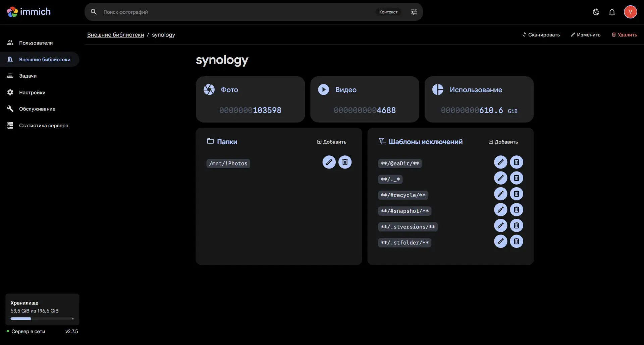644x345 pixels.
Task: Edit the **/#recycle/** pattern
Action: pyautogui.click(x=500, y=194)
